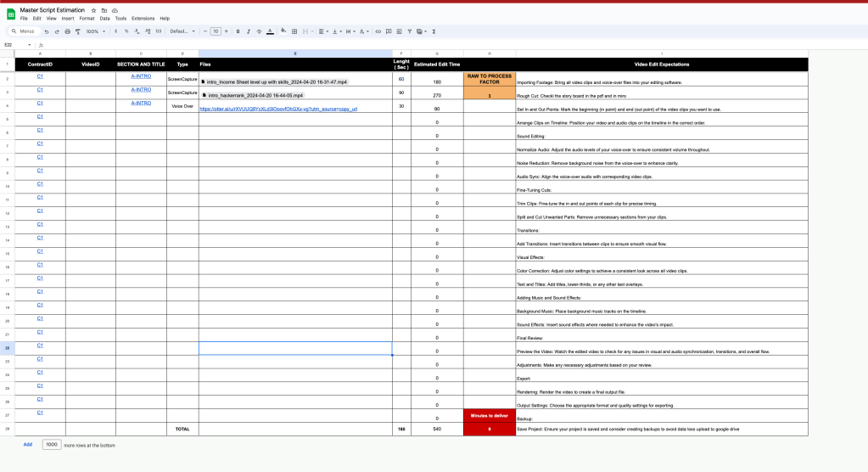This screenshot has height=472, width=868.
Task: Open the Functions sigma icon
Action: [434, 31]
